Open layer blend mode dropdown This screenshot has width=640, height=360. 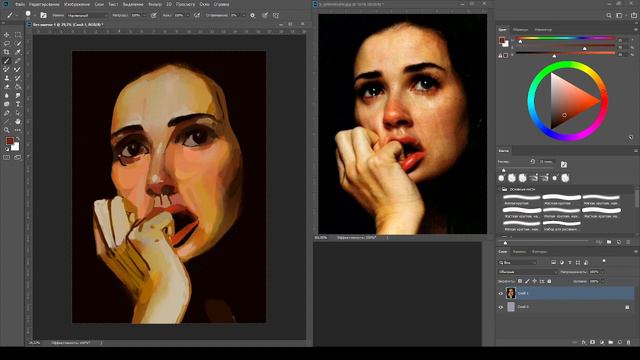coord(528,272)
